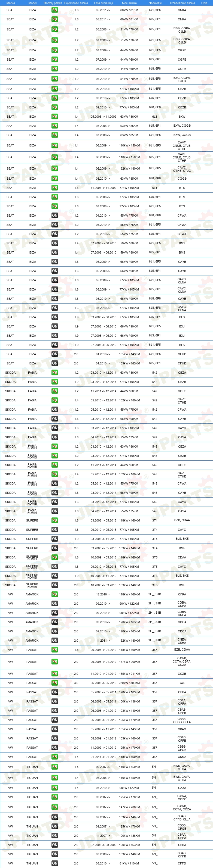Click the 11.2006 -> 11.2009 production years cell

pyautogui.click(x=103, y=188)
